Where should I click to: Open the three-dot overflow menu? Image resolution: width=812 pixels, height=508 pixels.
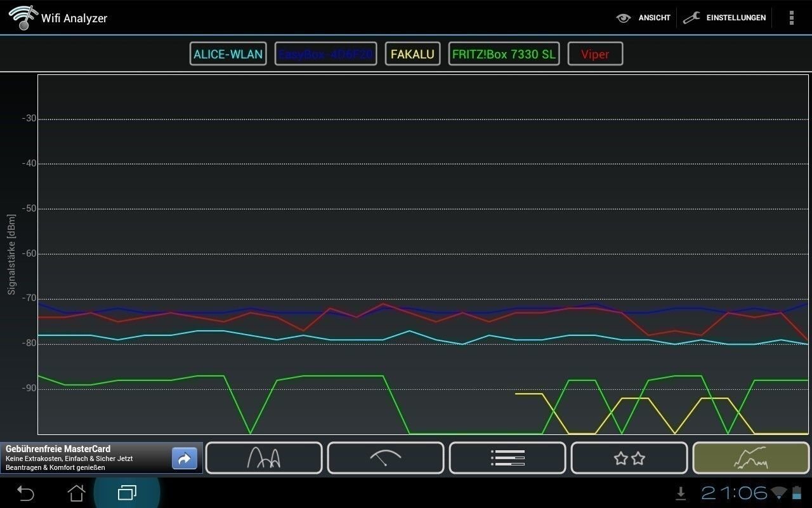[x=791, y=18]
